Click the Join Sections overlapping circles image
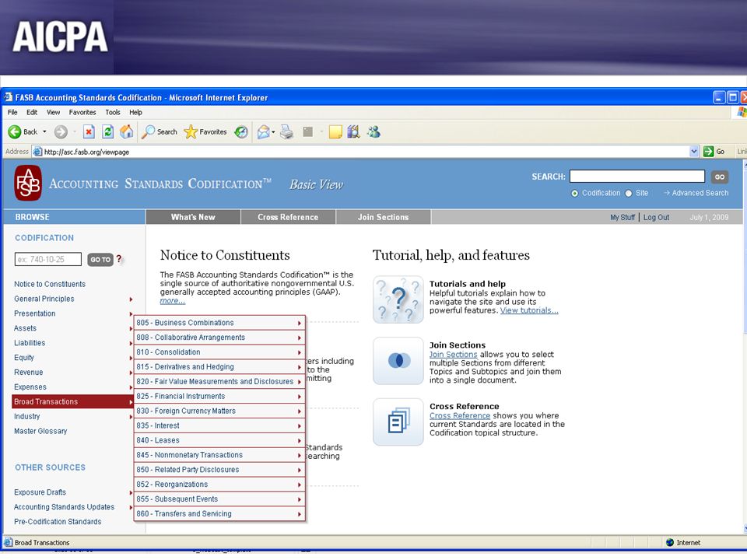The height and width of the screenshot is (560, 747). pyautogui.click(x=398, y=360)
